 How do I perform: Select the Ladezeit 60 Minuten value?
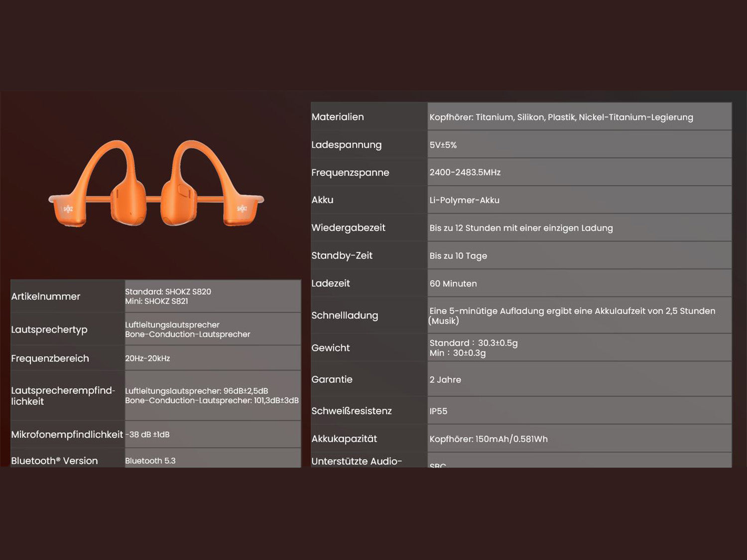click(x=453, y=284)
